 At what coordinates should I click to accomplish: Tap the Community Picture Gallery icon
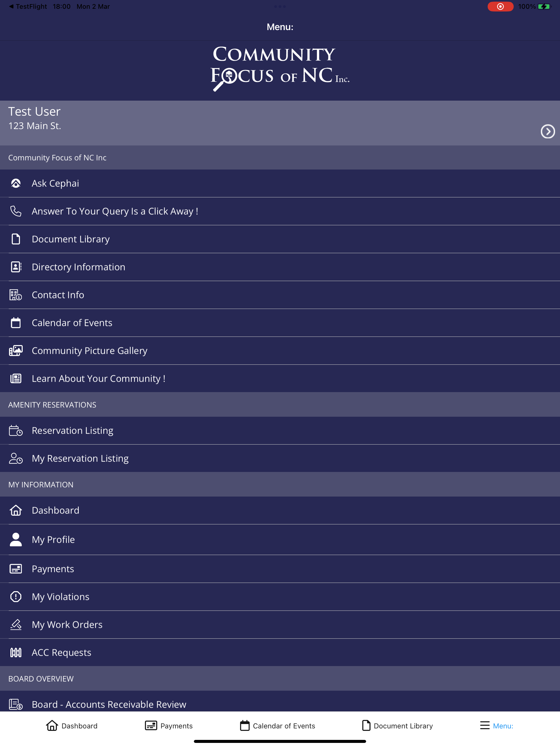[16, 351]
